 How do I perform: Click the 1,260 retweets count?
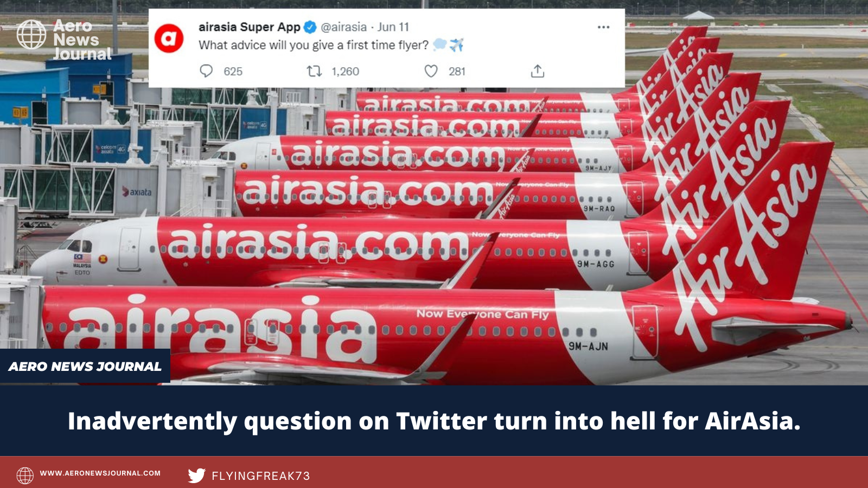pyautogui.click(x=346, y=72)
